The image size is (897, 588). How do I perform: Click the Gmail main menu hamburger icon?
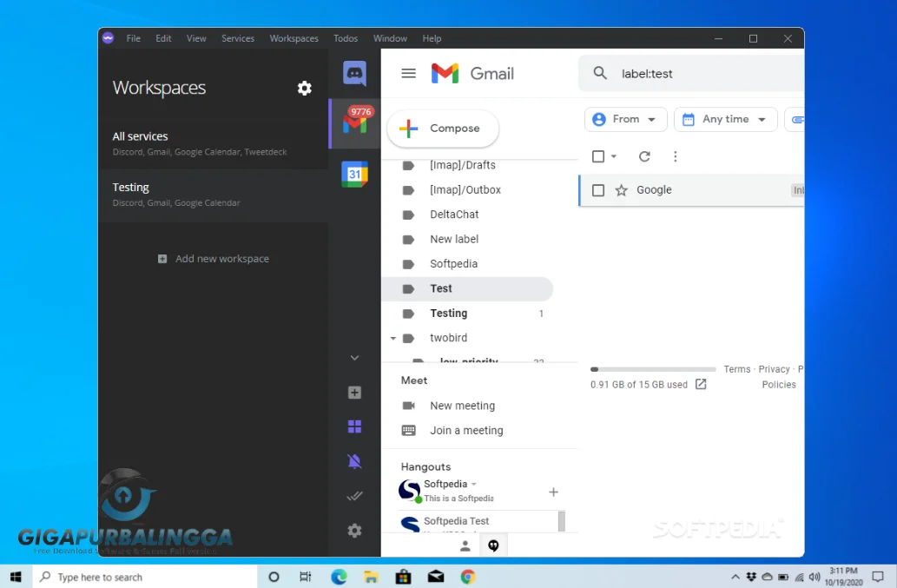click(408, 74)
